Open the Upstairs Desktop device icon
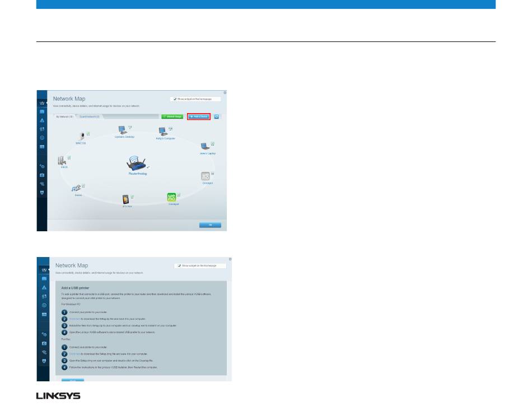The height and width of the screenshot is (411, 532). pos(123,130)
